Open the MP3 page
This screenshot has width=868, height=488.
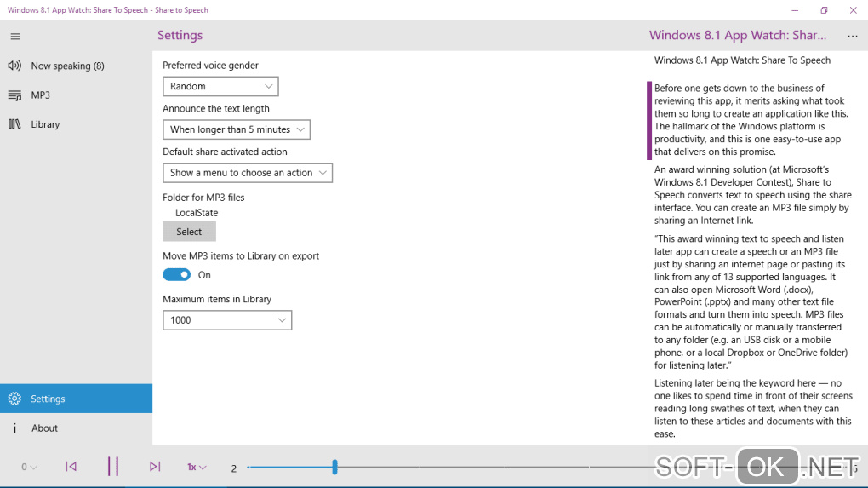76,95
